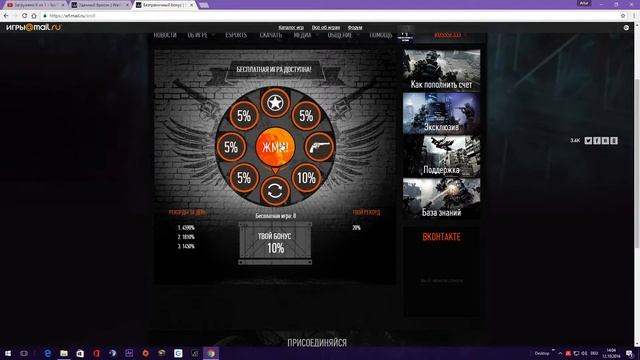
Task: Open the НОВОСТИ menu
Action: [165, 36]
